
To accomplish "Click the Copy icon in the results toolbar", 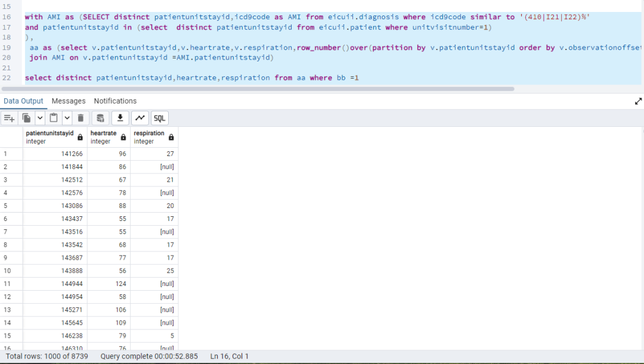I will (26, 118).
